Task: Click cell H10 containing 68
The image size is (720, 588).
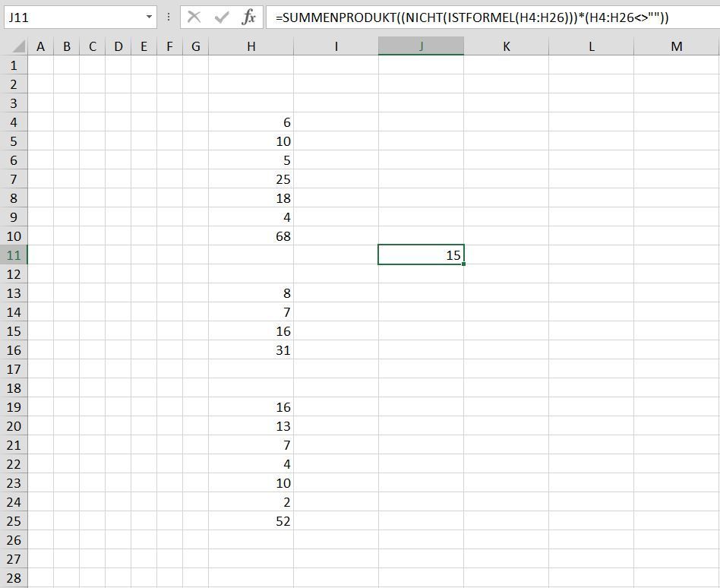Action: coord(251,236)
